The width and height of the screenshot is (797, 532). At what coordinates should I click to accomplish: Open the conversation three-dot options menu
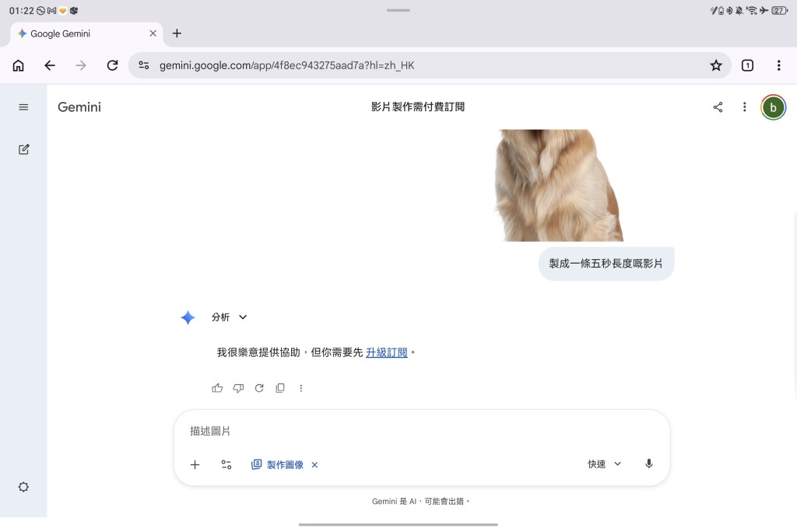[745, 107]
